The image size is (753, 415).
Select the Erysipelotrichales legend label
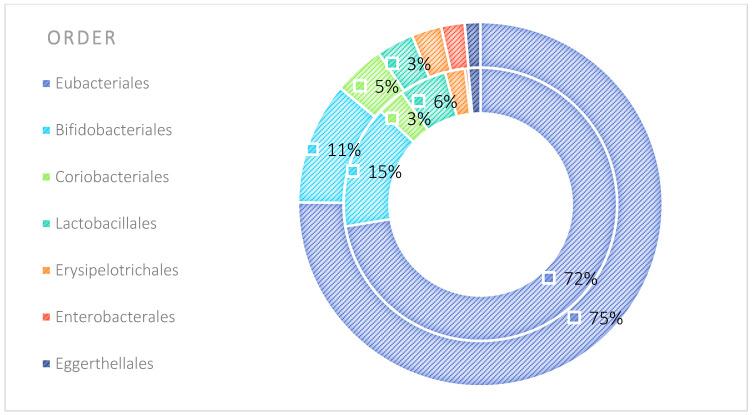119,270
